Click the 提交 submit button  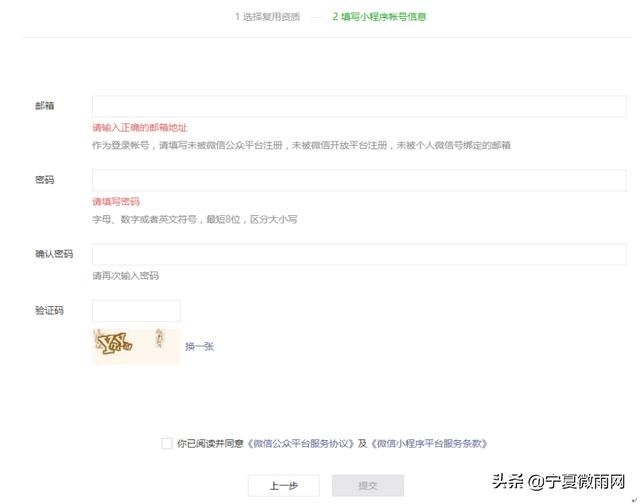(368, 486)
